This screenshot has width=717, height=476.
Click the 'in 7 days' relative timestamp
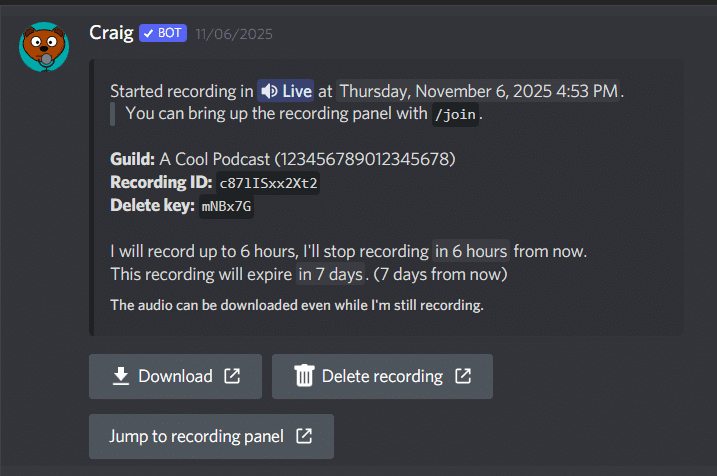[331, 274]
